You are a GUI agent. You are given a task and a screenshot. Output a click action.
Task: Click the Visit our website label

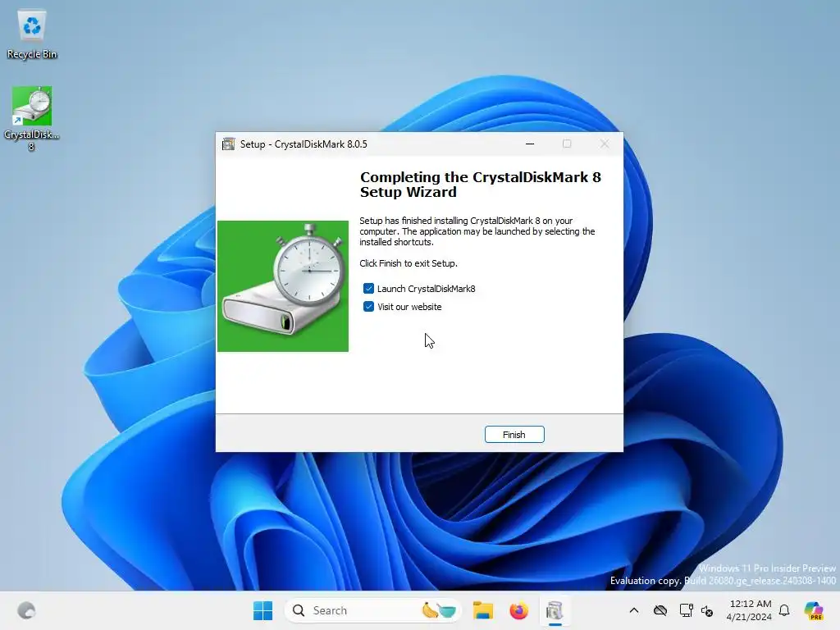click(x=409, y=307)
